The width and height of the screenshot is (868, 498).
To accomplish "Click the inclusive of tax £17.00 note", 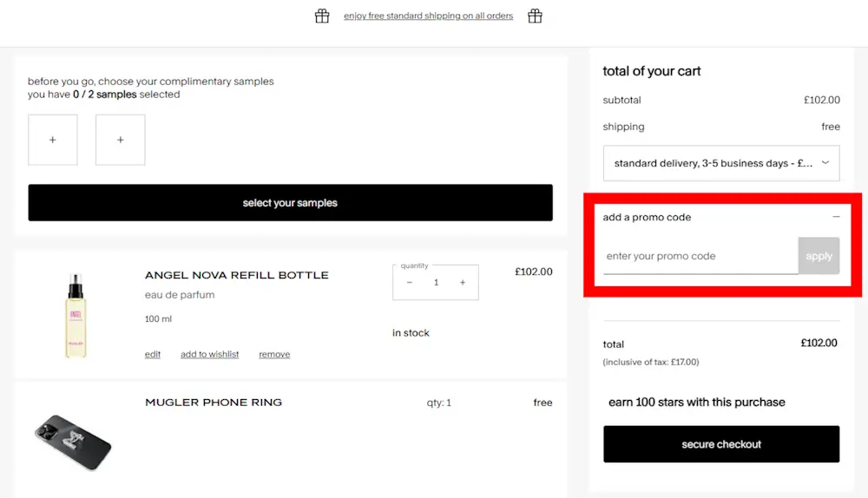I will pos(651,362).
